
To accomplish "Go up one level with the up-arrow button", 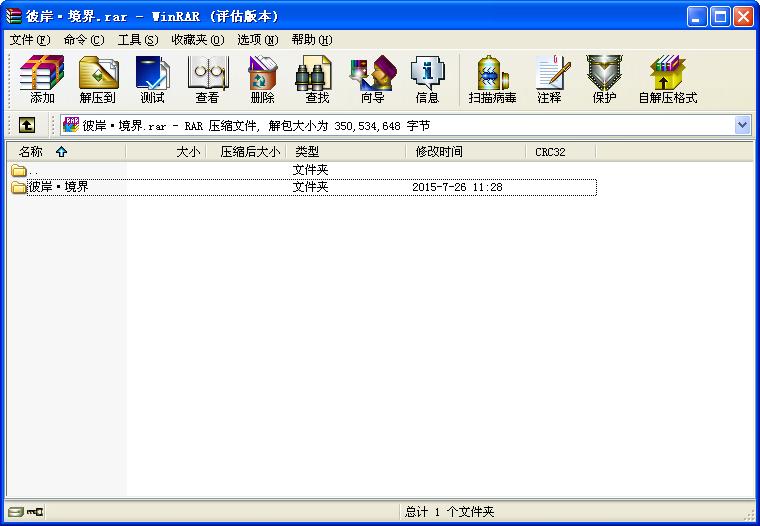I will click(x=27, y=126).
